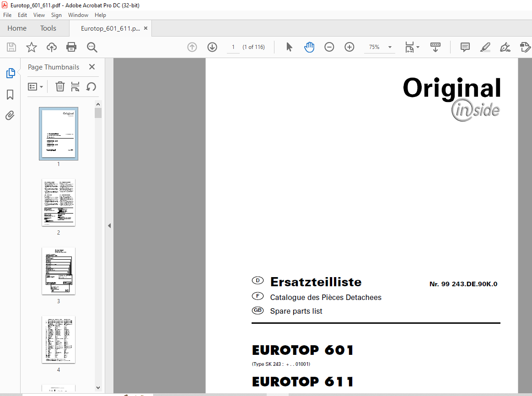Click the upload to cloud icon
Screen dimensions: 532x396
(x=52, y=47)
